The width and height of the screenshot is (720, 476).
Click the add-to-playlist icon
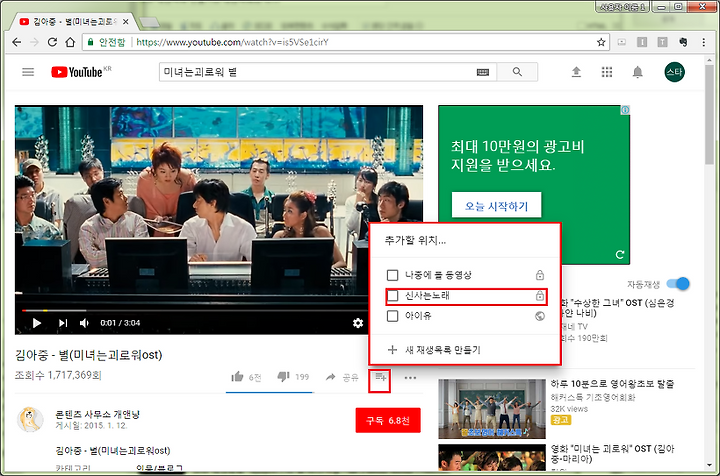click(x=380, y=378)
